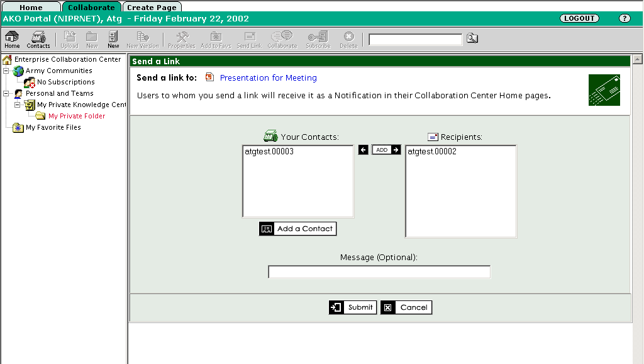Click the left arrow to remove recipient

(x=364, y=150)
